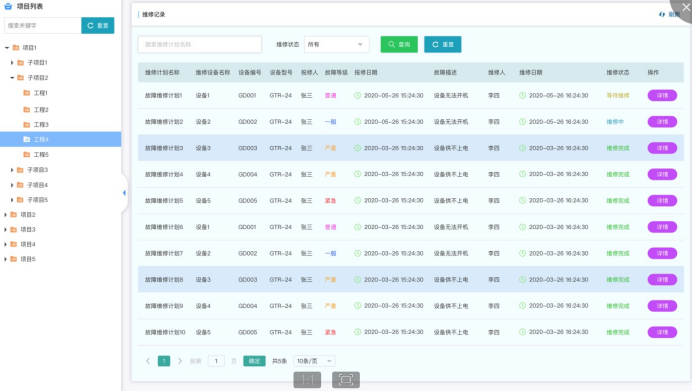Open details for 故障维修计划1

[662, 95]
